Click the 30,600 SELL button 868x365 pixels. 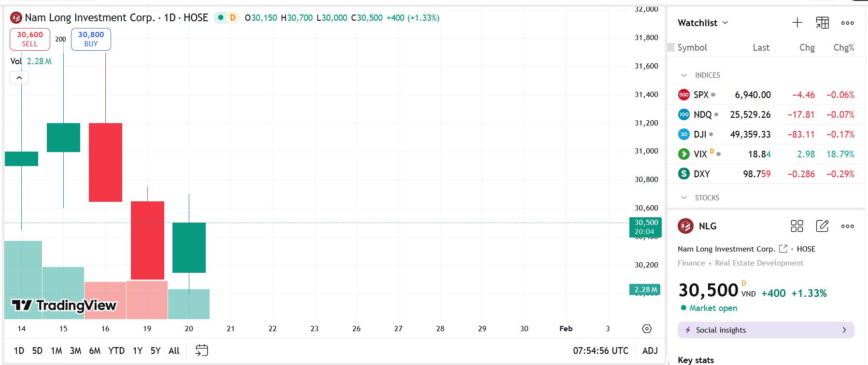click(30, 39)
